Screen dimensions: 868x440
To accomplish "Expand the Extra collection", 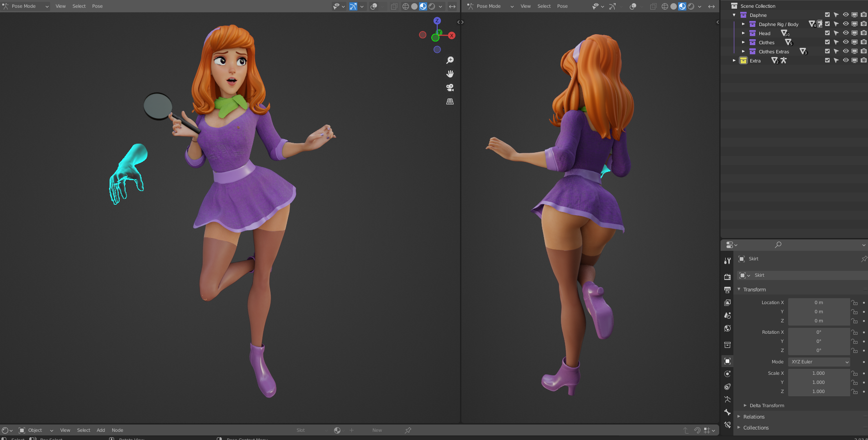I will click(734, 61).
